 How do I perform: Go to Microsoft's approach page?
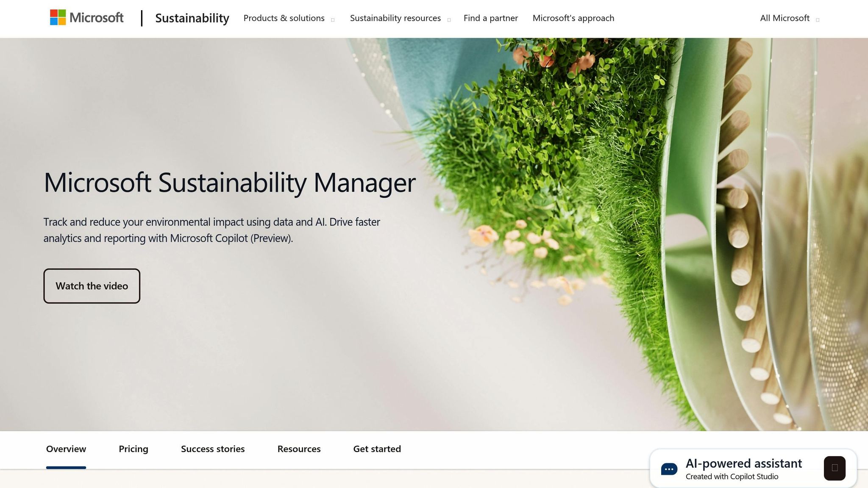(x=573, y=18)
